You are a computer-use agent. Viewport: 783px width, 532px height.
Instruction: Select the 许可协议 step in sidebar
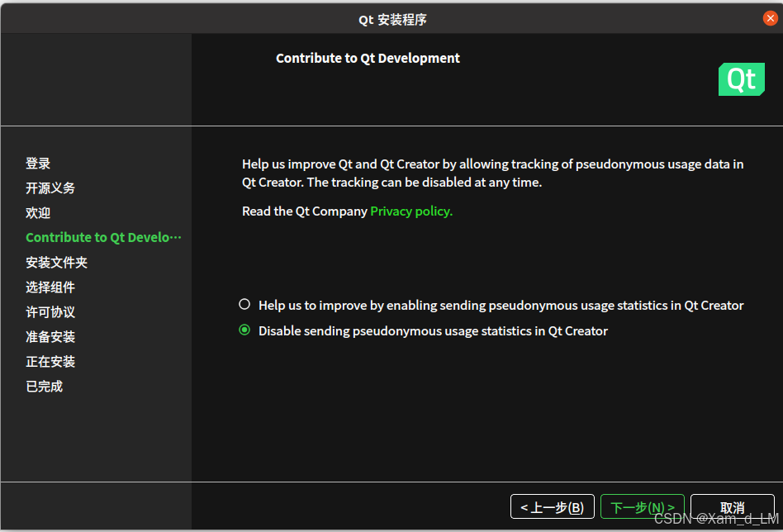[x=50, y=312]
